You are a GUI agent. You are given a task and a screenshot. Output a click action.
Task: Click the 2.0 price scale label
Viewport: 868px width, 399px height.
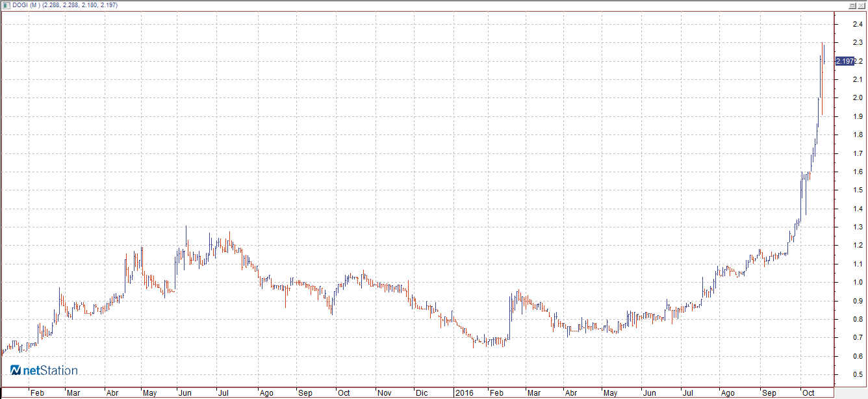[858, 98]
